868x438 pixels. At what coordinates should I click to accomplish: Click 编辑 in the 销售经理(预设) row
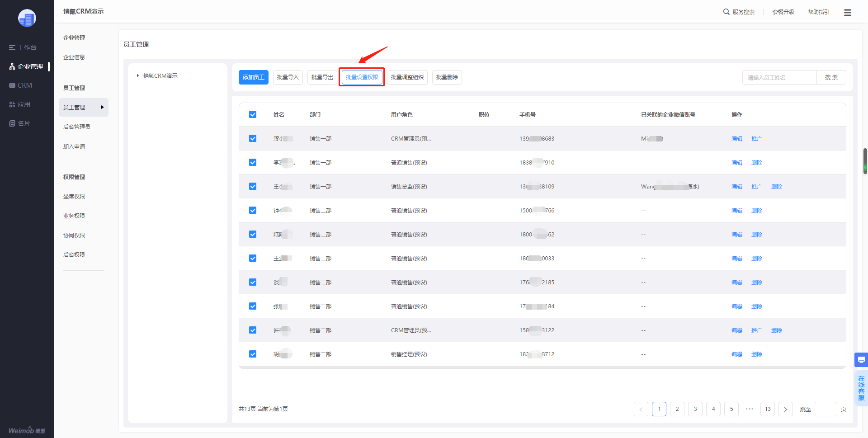pyautogui.click(x=737, y=354)
